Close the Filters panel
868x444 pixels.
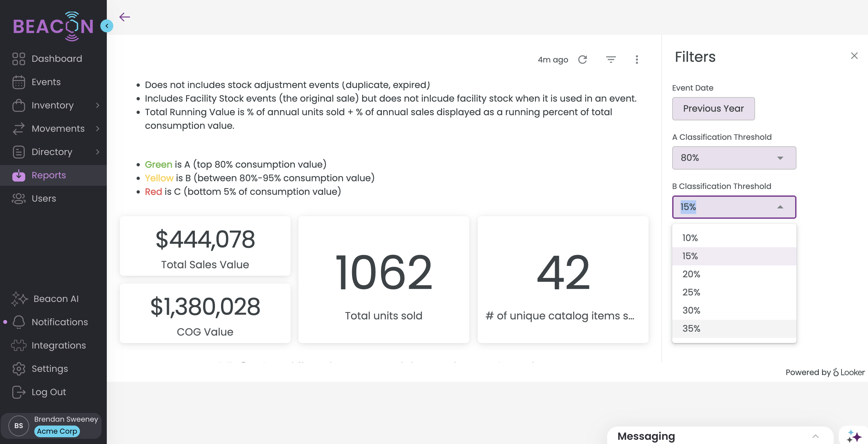coord(854,56)
